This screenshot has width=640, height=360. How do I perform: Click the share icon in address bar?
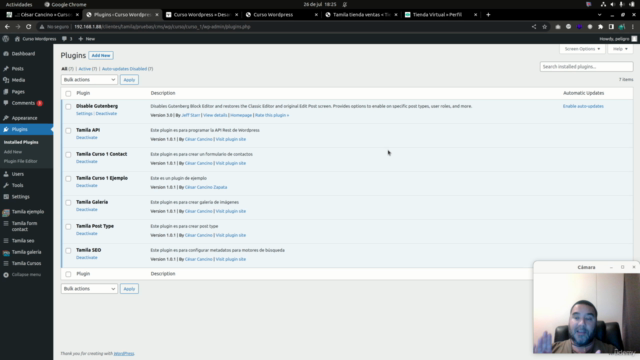534,27
